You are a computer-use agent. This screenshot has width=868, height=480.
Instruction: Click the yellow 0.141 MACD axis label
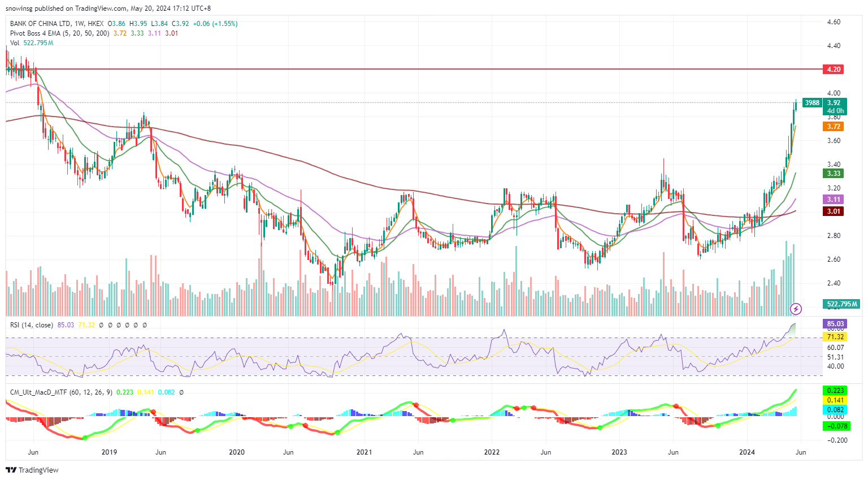coord(835,400)
